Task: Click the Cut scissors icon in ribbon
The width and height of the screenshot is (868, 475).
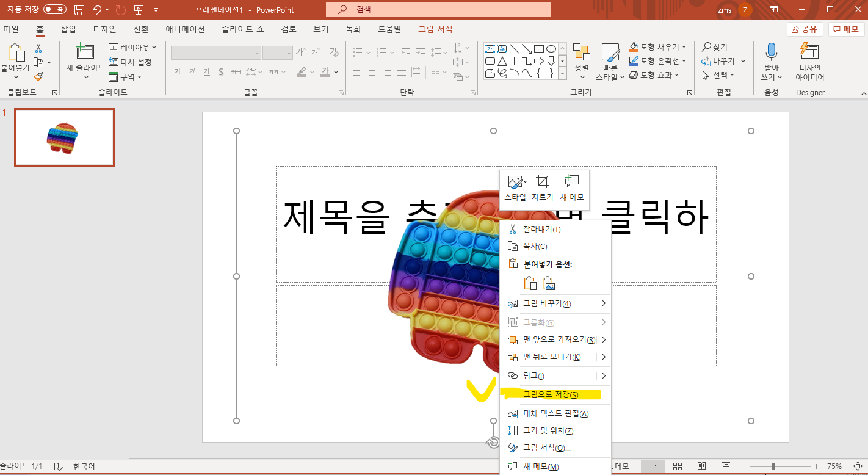Action: (38, 48)
